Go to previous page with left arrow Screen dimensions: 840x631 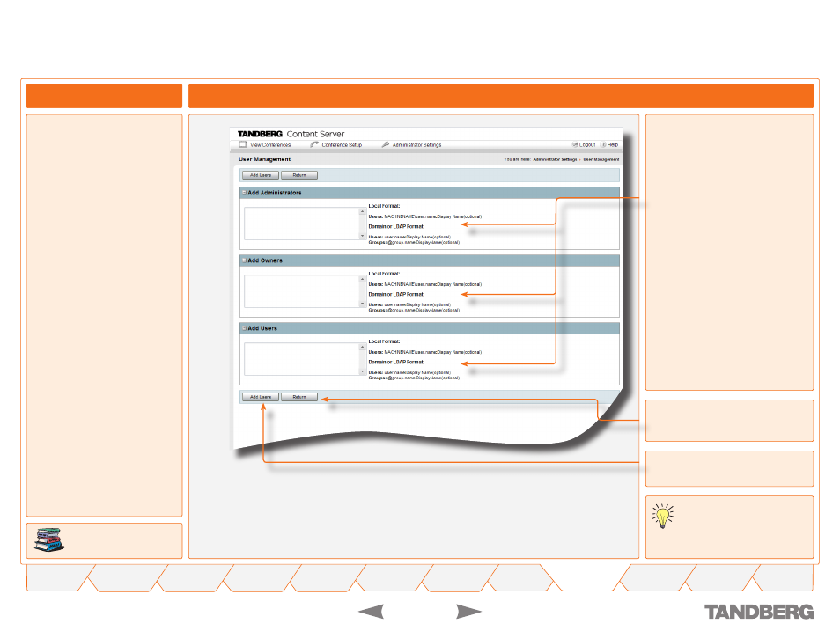tap(371, 611)
